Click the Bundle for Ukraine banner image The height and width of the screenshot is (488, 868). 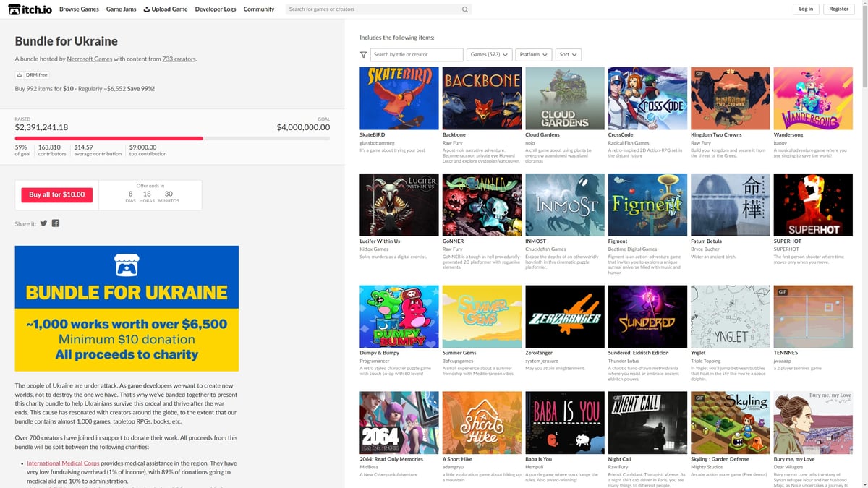pos(127,309)
